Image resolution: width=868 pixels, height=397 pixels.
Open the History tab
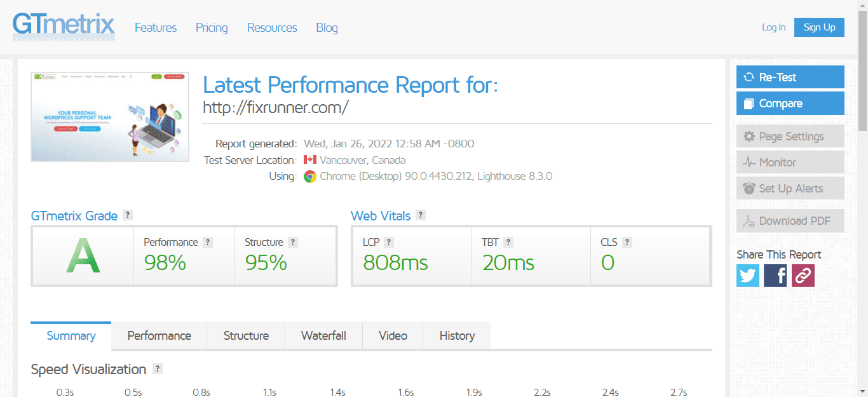tap(457, 335)
